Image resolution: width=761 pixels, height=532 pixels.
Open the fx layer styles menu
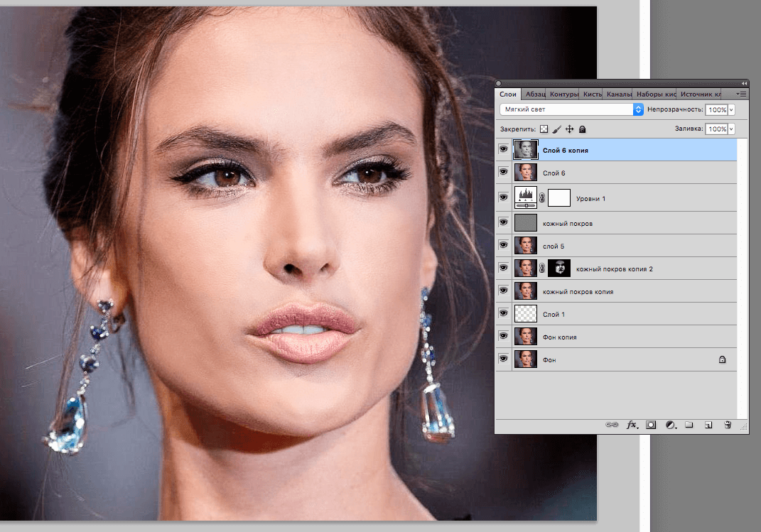click(x=631, y=425)
